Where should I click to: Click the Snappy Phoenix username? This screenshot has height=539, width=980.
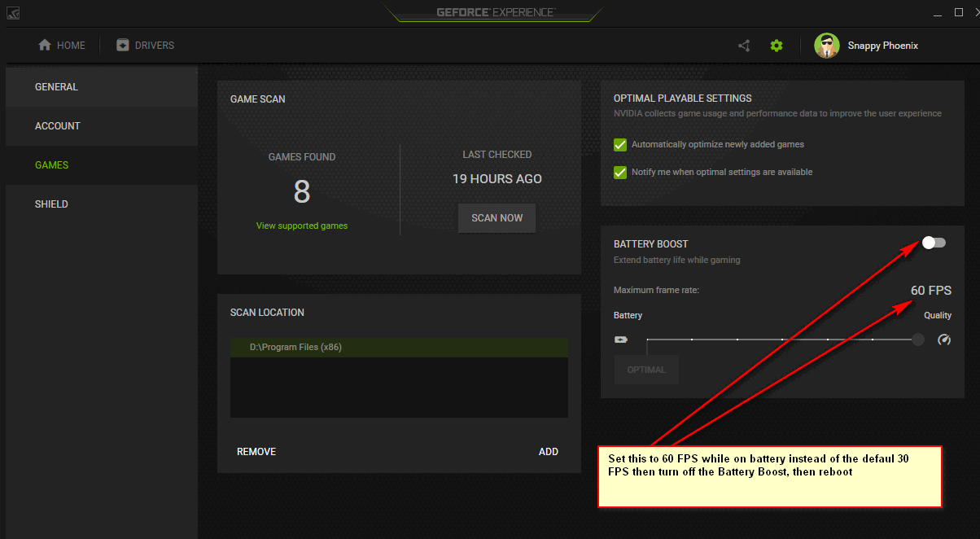click(x=882, y=46)
